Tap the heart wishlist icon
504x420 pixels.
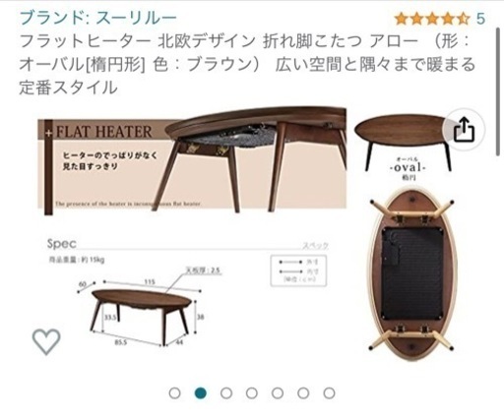coord(46,341)
